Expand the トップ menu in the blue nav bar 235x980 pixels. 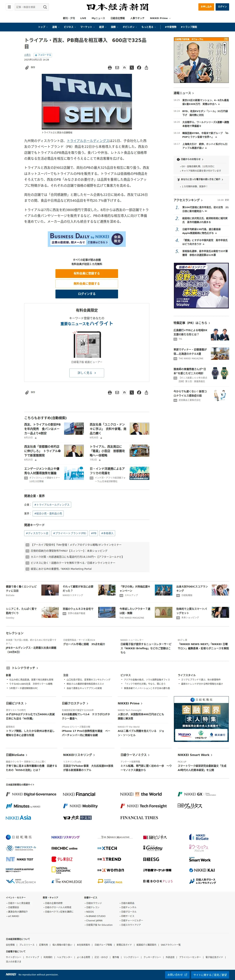point(43,27)
